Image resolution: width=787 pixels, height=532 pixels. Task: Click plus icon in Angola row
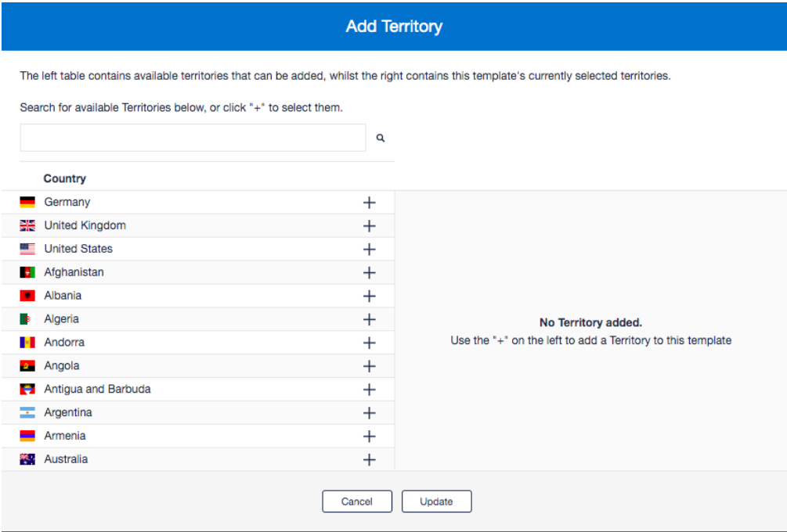(370, 367)
